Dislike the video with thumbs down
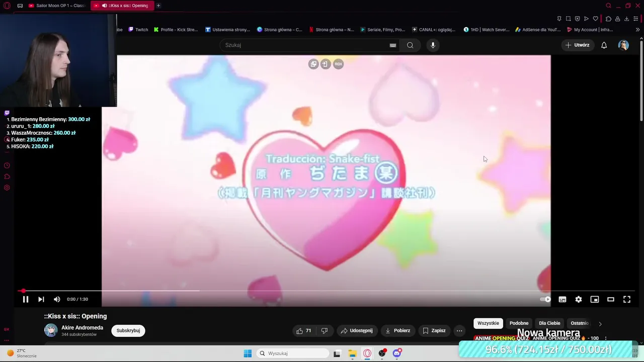 tap(325, 330)
